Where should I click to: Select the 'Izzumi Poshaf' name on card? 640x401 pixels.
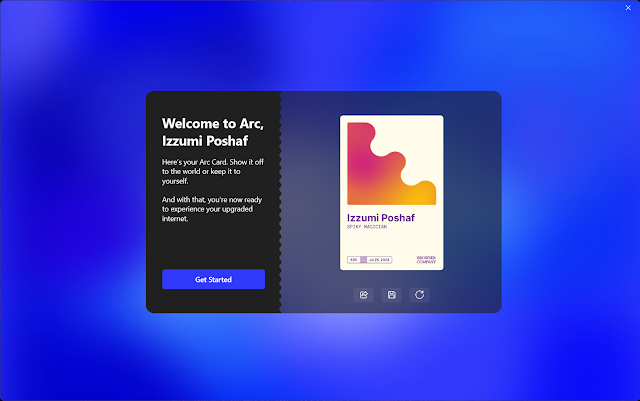pos(381,218)
